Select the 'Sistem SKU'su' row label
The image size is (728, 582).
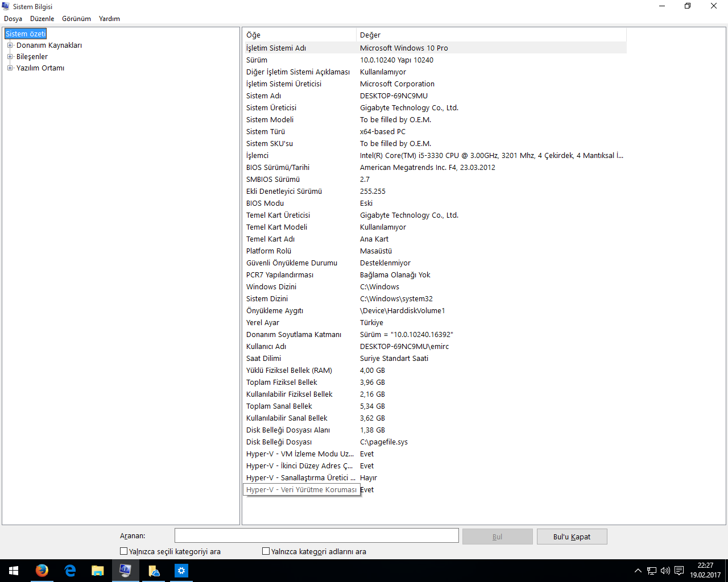click(270, 144)
